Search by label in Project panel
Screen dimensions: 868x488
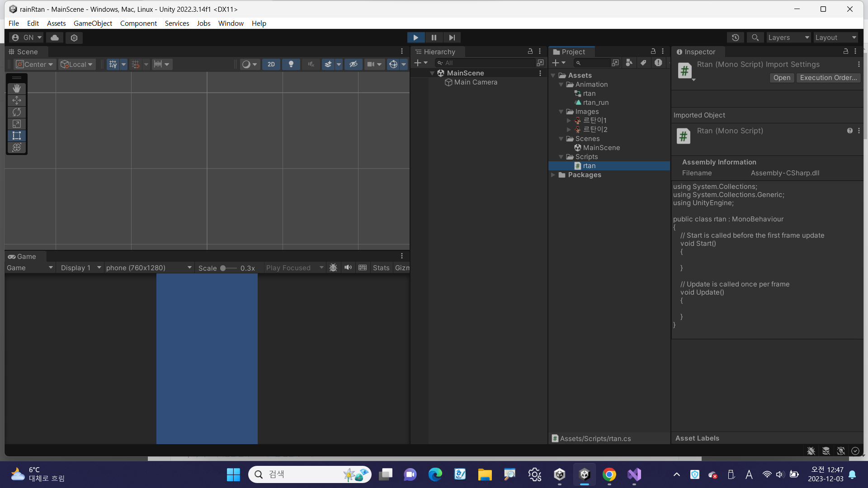coord(643,63)
